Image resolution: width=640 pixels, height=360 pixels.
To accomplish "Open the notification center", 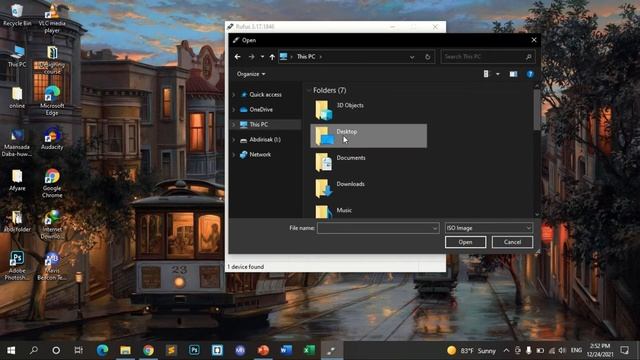I will pos(624,350).
